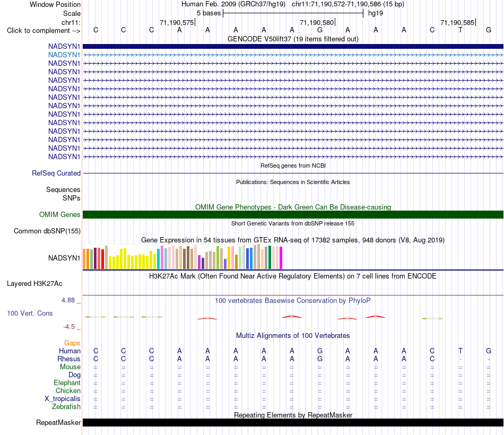Image resolution: width=504 pixels, height=435 pixels.
Task: Click the 'Mouse' species label
Action: tap(70, 367)
